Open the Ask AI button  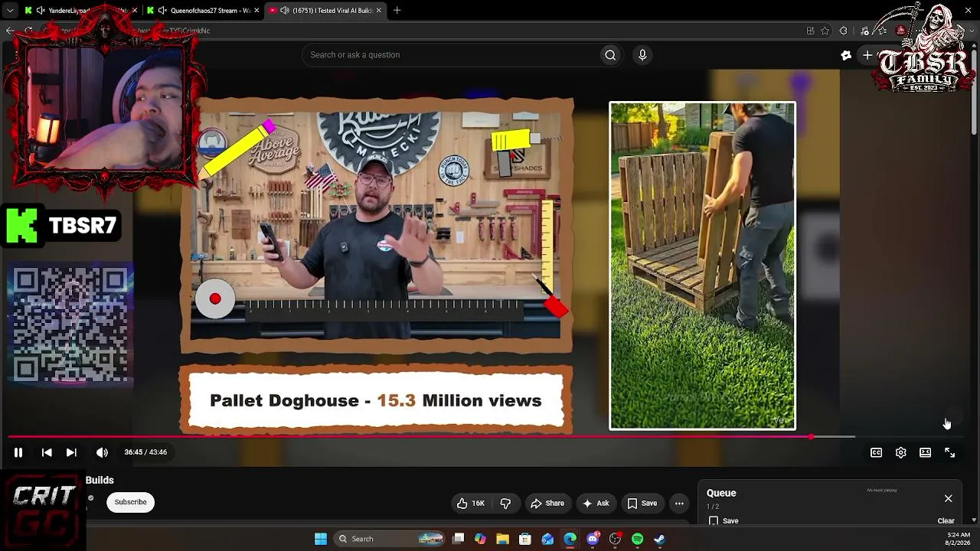(x=596, y=503)
